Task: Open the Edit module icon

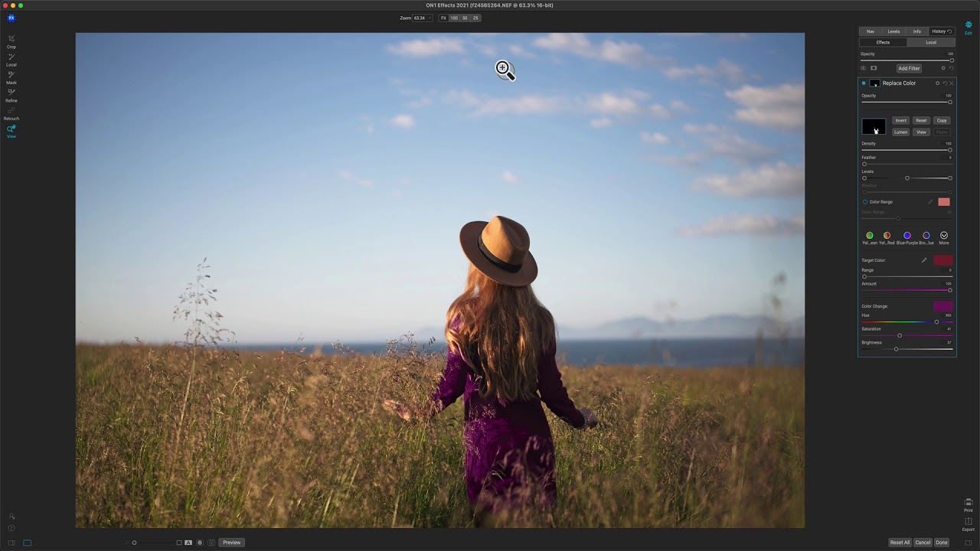Action: 969,27
